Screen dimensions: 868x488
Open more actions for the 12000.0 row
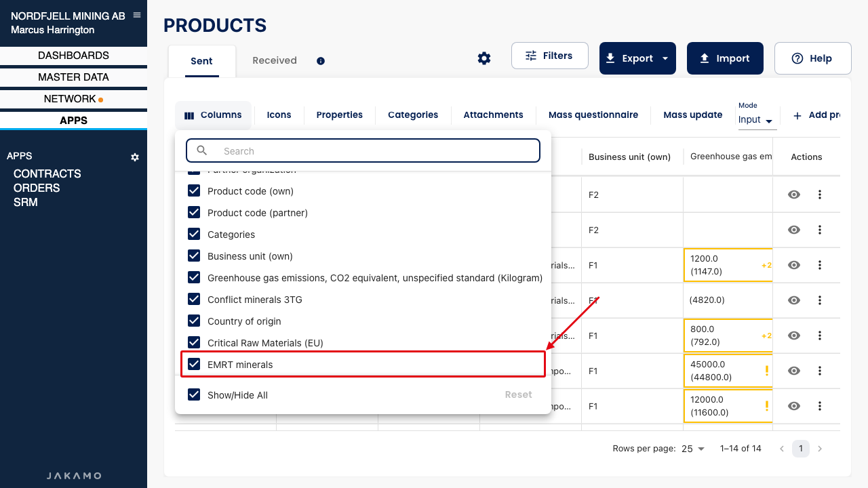point(820,406)
